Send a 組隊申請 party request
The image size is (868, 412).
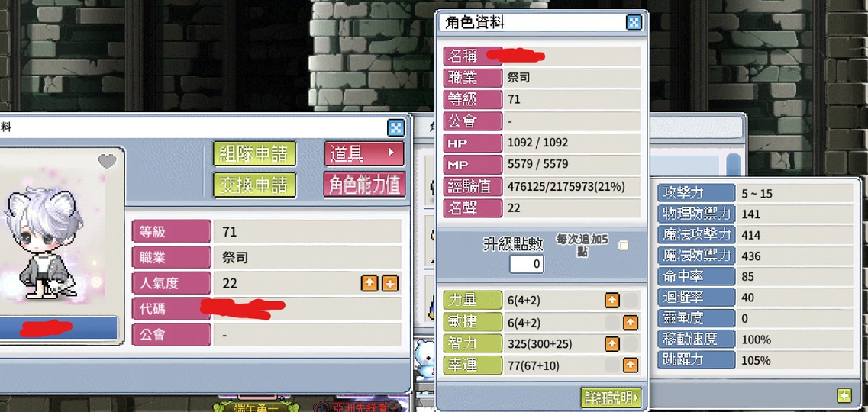coord(255,153)
